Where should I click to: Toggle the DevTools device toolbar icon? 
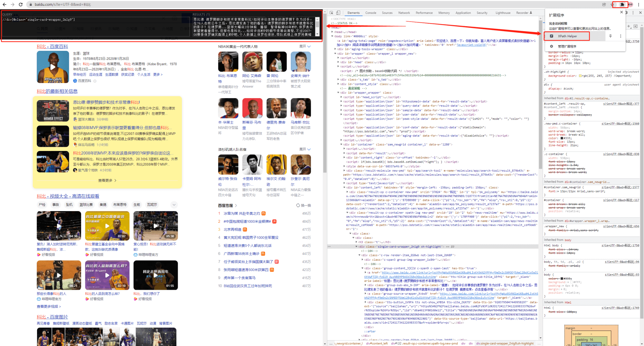338,13
